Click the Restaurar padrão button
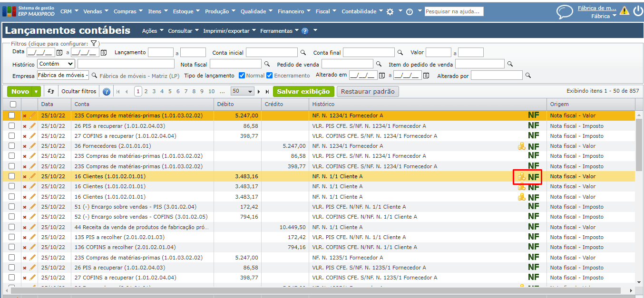The image size is (644, 298). click(x=368, y=91)
